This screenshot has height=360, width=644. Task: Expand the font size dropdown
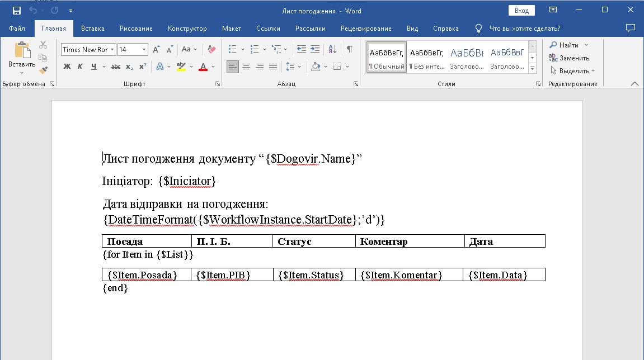coord(144,49)
